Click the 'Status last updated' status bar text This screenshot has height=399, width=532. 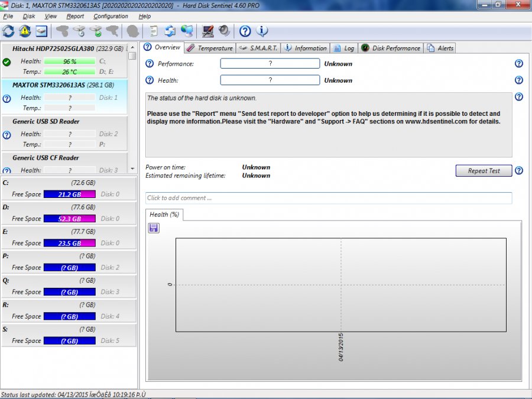point(73,395)
